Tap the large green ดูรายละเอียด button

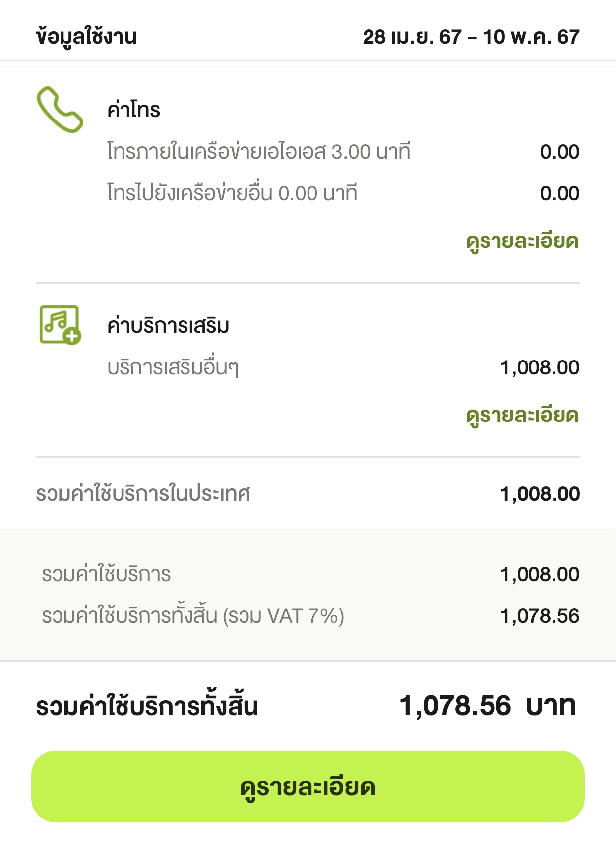click(308, 786)
